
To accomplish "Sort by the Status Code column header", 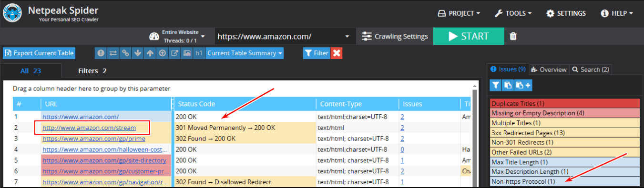I will point(245,104).
